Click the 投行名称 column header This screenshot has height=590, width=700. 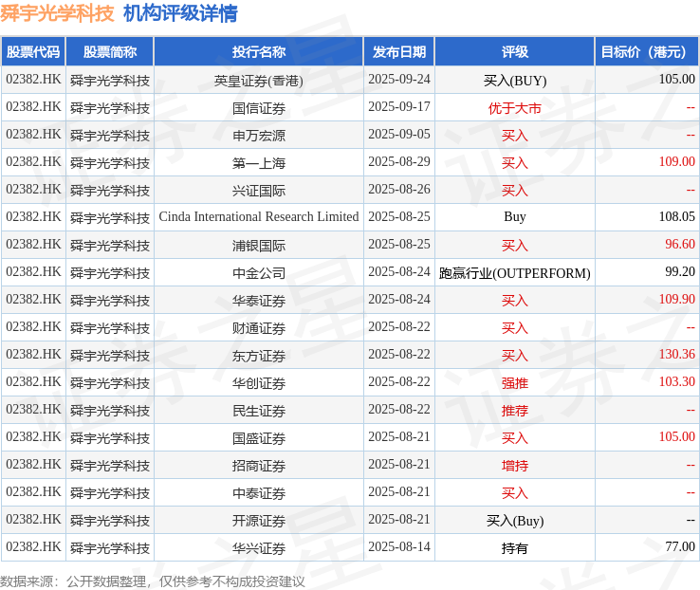[259, 52]
